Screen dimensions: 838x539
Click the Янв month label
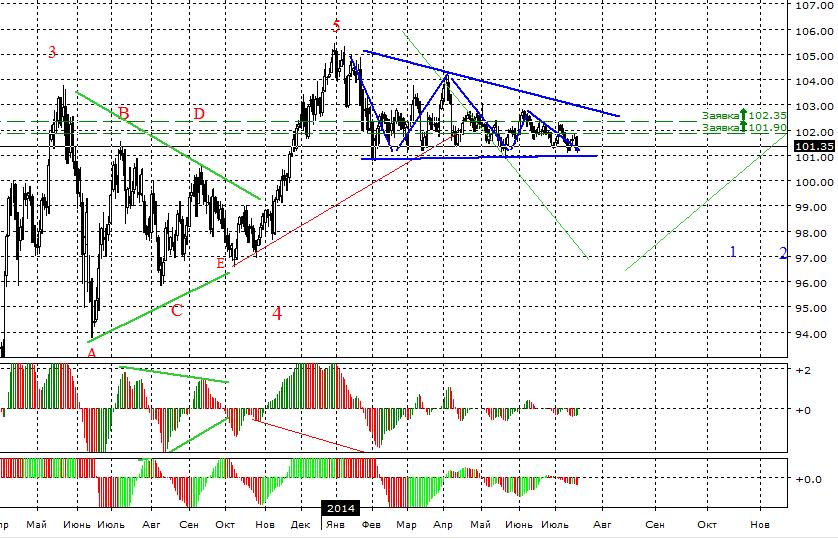335,525
